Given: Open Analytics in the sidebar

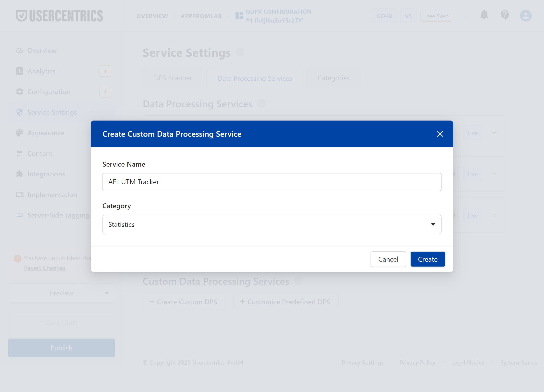Looking at the screenshot, I should (x=41, y=71).
